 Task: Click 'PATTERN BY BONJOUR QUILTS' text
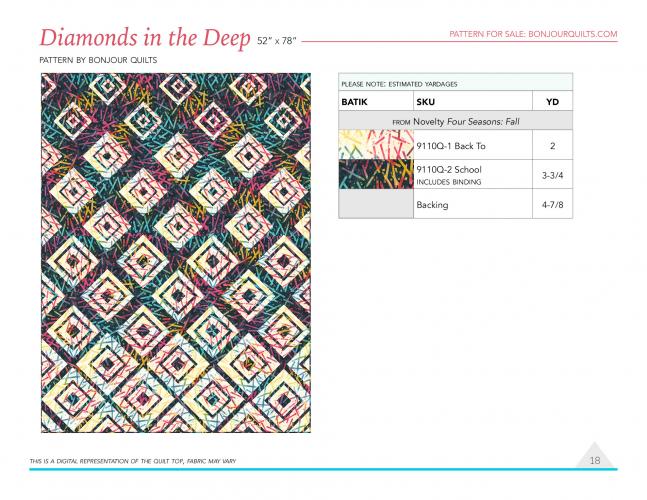pyautogui.click(x=98, y=60)
